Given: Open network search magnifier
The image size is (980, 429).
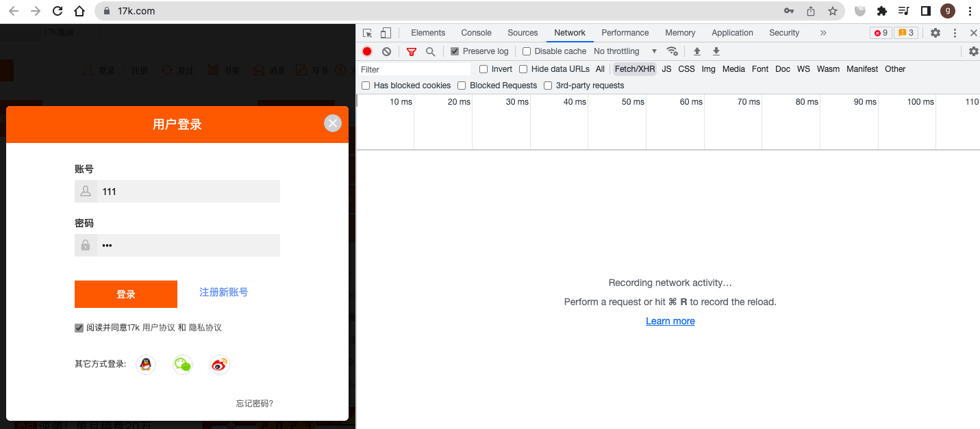Looking at the screenshot, I should tap(431, 51).
